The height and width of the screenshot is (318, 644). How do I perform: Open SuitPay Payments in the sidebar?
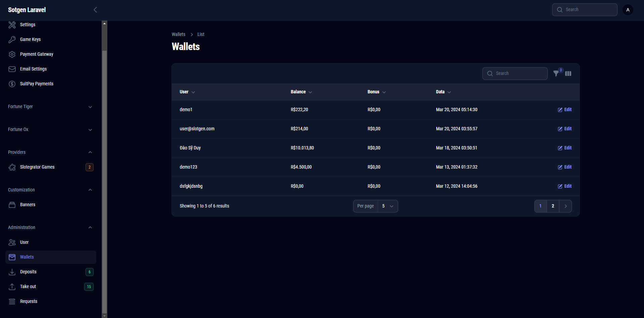37,84
